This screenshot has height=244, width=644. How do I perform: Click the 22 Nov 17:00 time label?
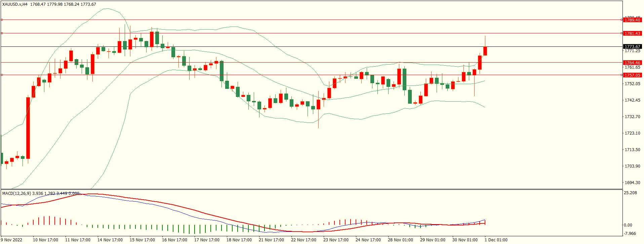[x=304, y=240]
